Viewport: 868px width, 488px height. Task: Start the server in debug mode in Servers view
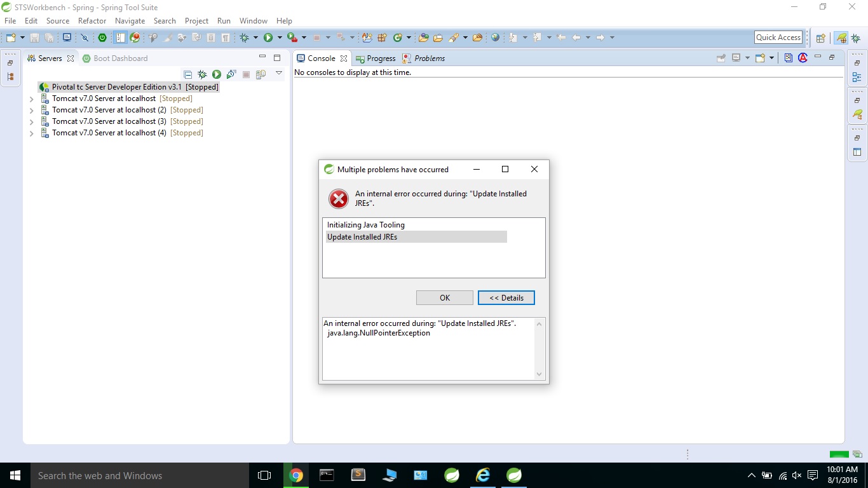(202, 74)
